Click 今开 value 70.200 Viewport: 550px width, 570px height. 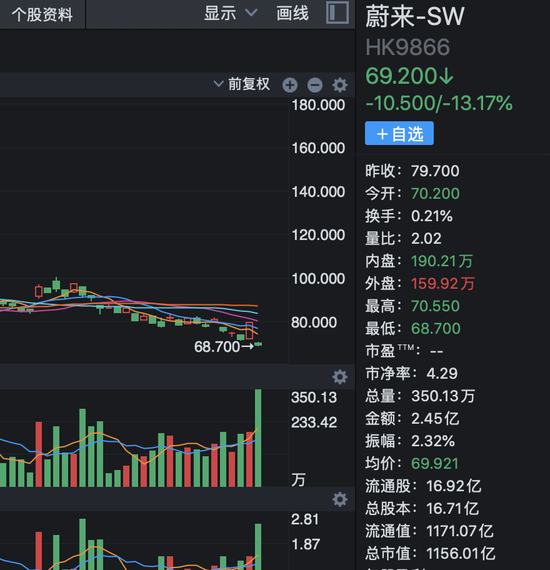435,194
